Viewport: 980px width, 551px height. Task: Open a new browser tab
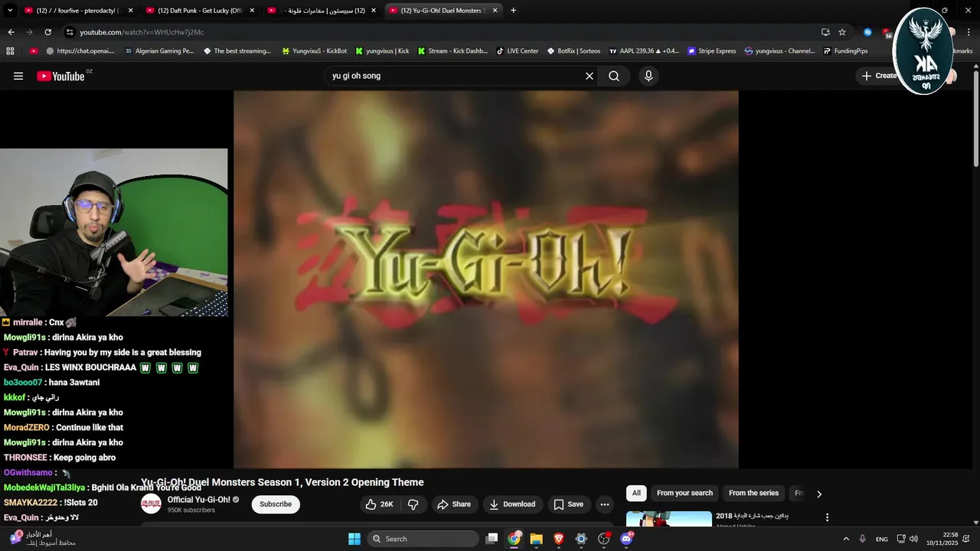point(513,11)
